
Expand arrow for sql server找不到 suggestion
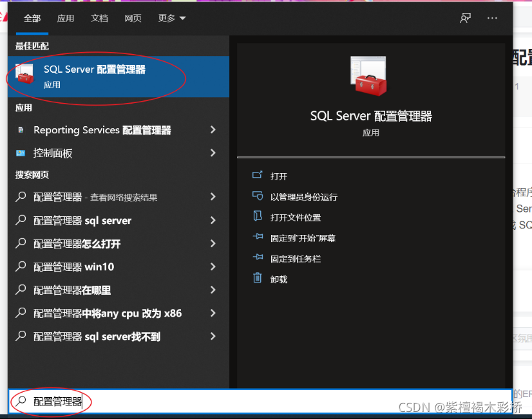tap(213, 336)
